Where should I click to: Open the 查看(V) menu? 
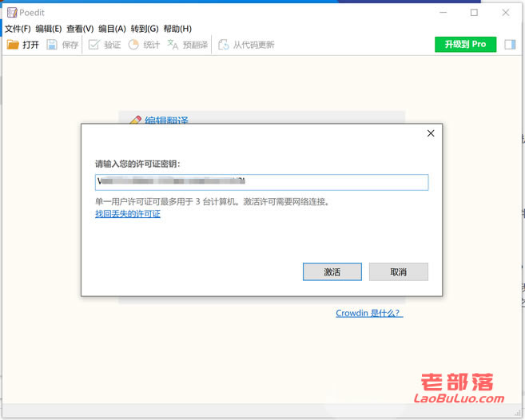click(80, 29)
